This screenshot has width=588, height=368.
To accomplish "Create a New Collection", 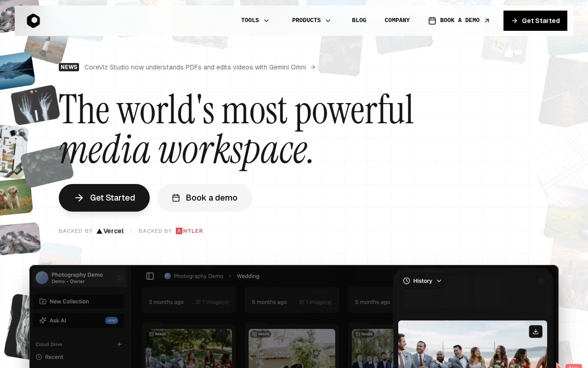I will click(x=79, y=301).
